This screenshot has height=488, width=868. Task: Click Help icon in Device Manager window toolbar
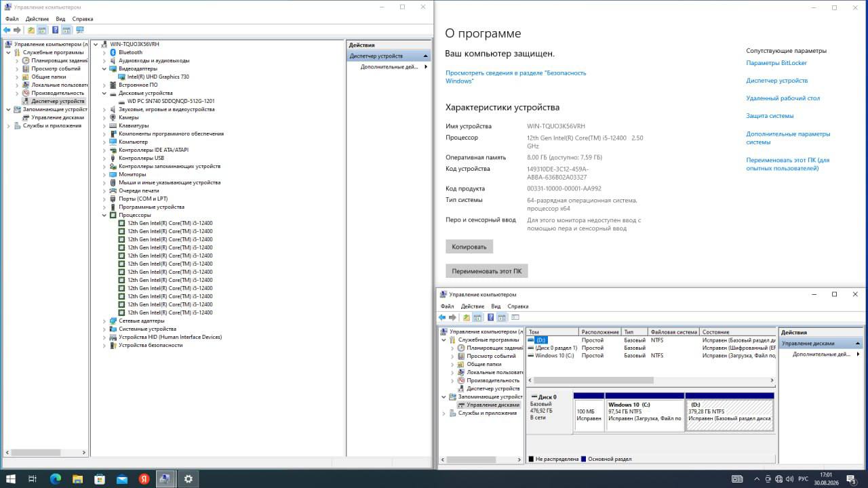(55, 30)
